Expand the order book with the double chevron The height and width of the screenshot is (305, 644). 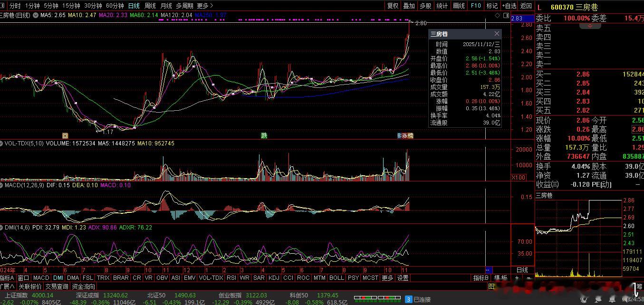590,26
